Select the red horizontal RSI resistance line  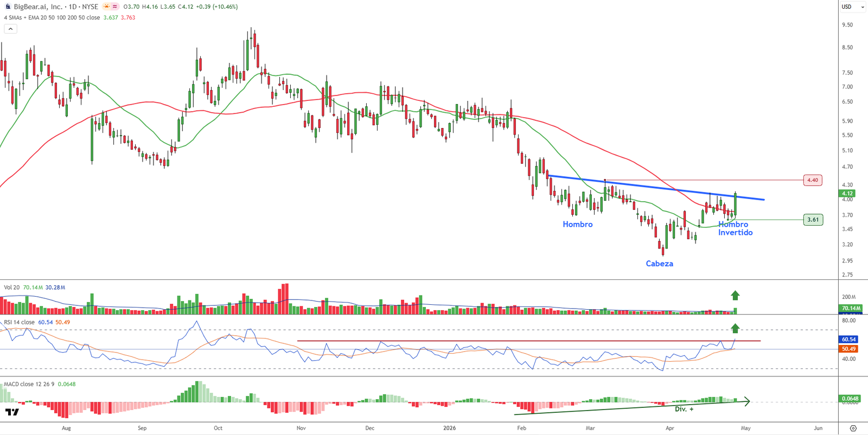click(x=488, y=341)
